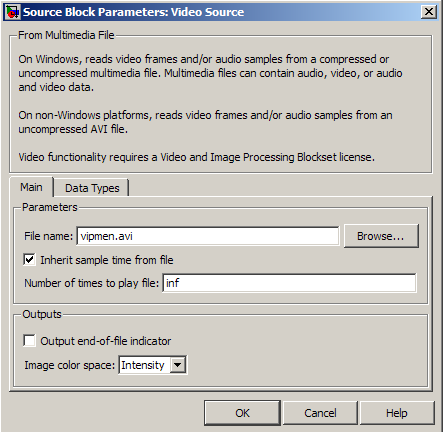
Task: Click the "From Multimedia File" group heading
Action: coord(66,35)
